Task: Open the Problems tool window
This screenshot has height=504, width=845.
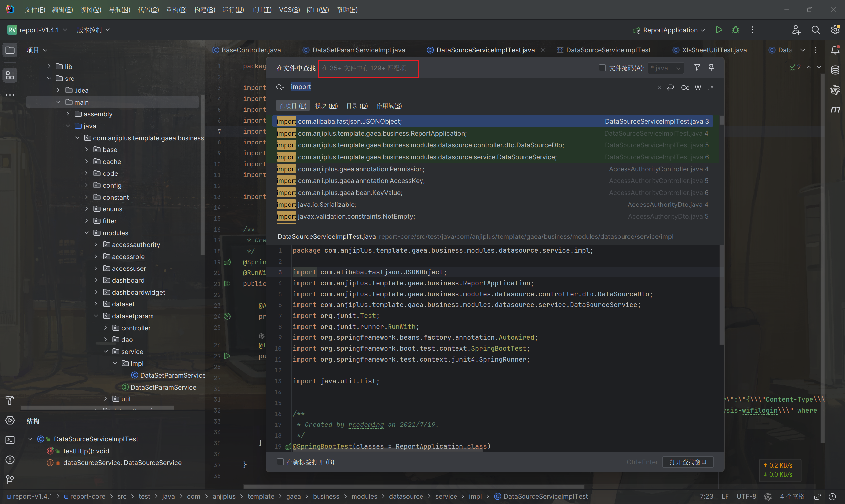Action: coord(10,459)
